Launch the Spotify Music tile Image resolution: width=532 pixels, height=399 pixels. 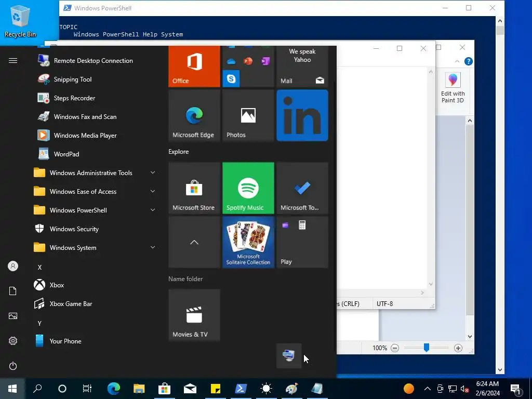pos(248,188)
